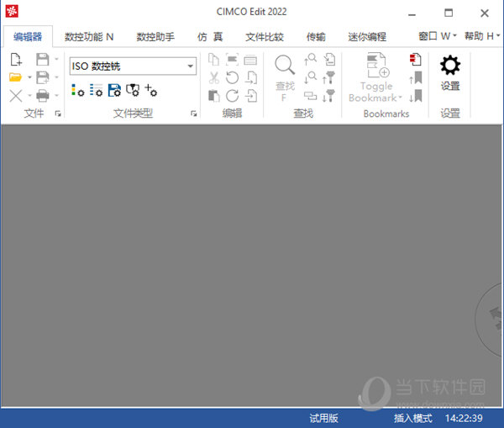Switch to the 传输 tab

coord(316,37)
